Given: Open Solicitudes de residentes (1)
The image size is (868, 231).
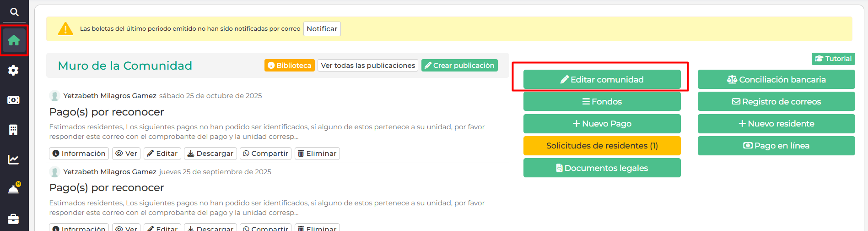Looking at the screenshot, I should 602,146.
